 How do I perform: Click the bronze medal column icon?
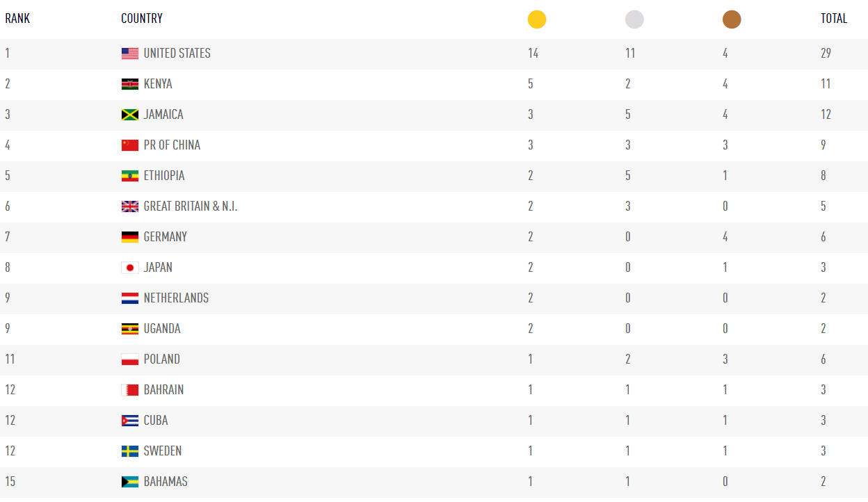[732, 19]
